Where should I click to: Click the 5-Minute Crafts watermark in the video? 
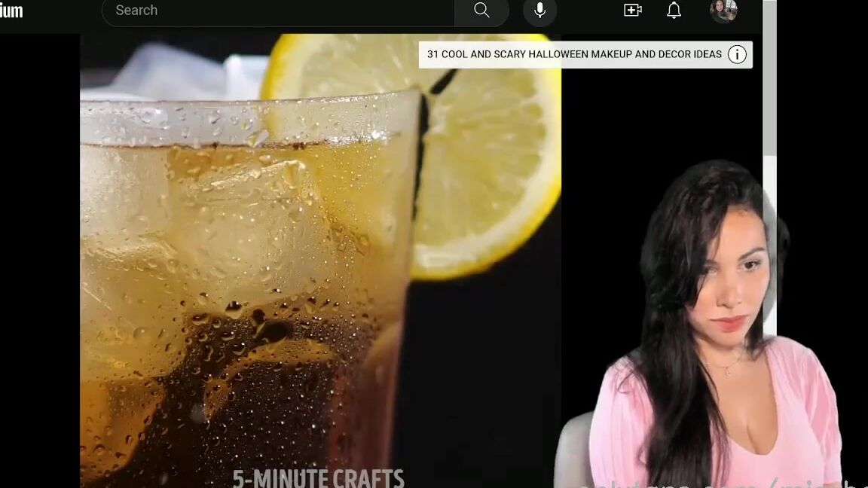pos(318,478)
